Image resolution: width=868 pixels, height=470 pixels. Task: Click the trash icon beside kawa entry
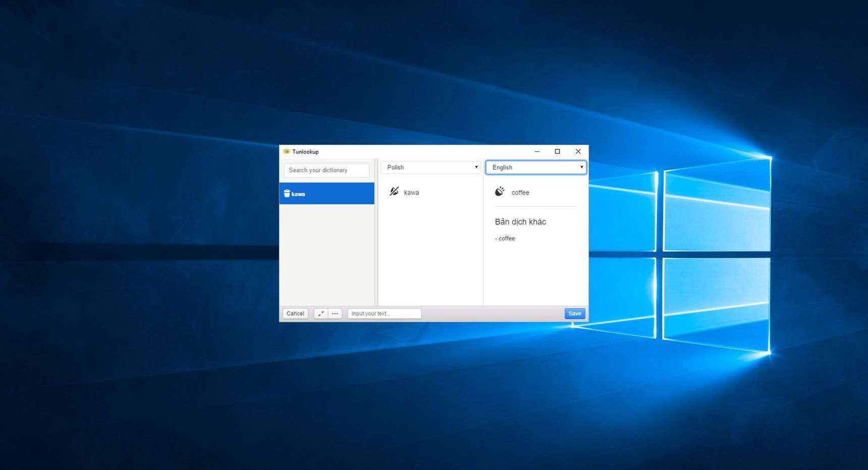click(x=287, y=194)
